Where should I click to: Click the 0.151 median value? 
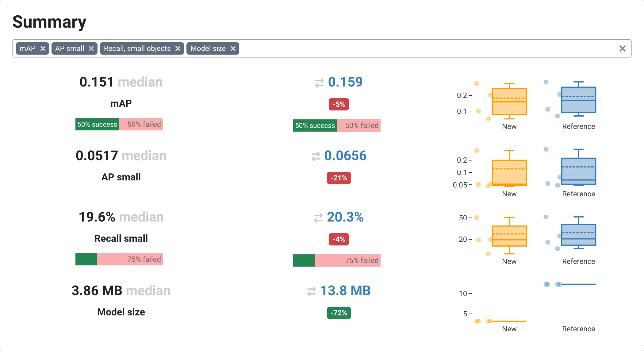121,82
